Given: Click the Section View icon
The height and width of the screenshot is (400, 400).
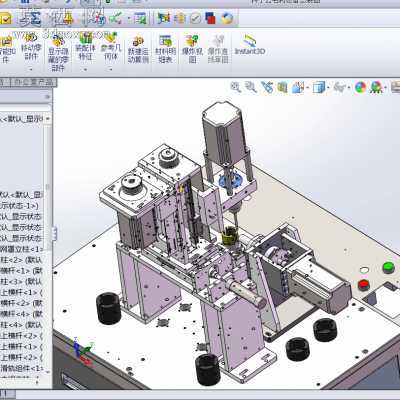Looking at the screenshot, I should (x=282, y=88).
